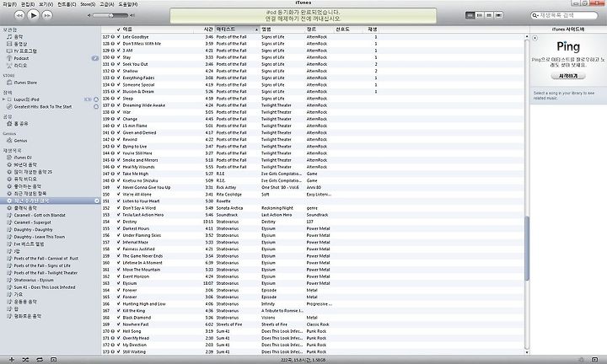Skip back with the Previous track button
The width and height of the screenshot is (607, 364).
tap(19, 15)
